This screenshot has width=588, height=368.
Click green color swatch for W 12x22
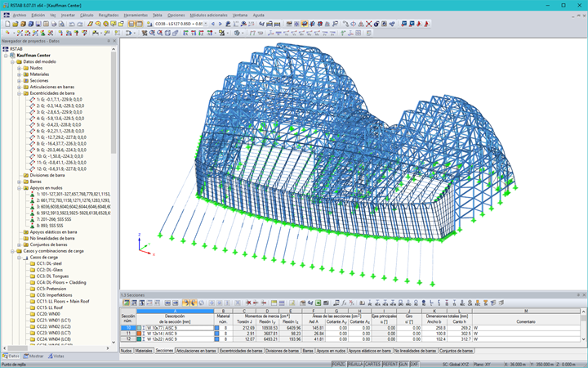click(139, 339)
